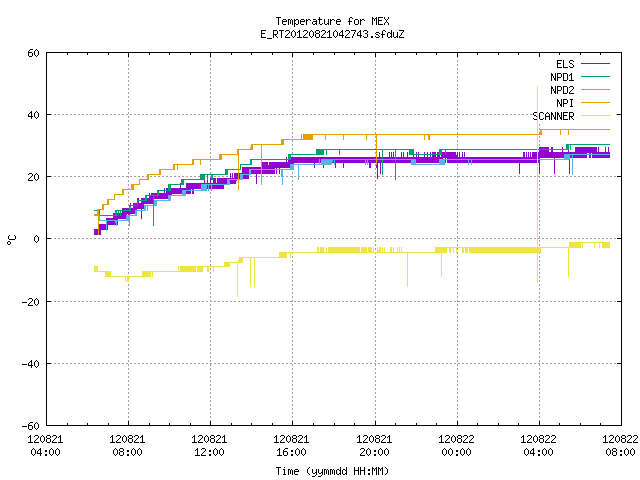Click the °C y-axis unit label
Screen dimensions: 640x480
(x=11, y=240)
